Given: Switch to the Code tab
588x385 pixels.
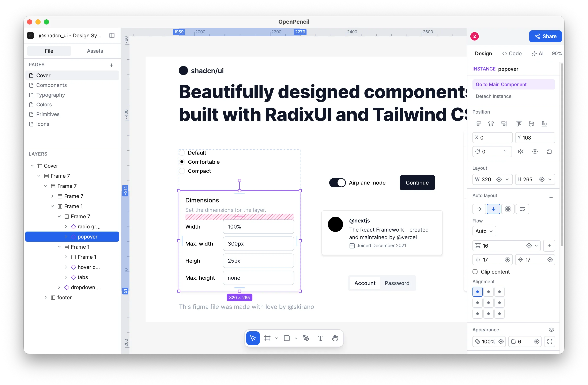Looking at the screenshot, I should click(512, 53).
